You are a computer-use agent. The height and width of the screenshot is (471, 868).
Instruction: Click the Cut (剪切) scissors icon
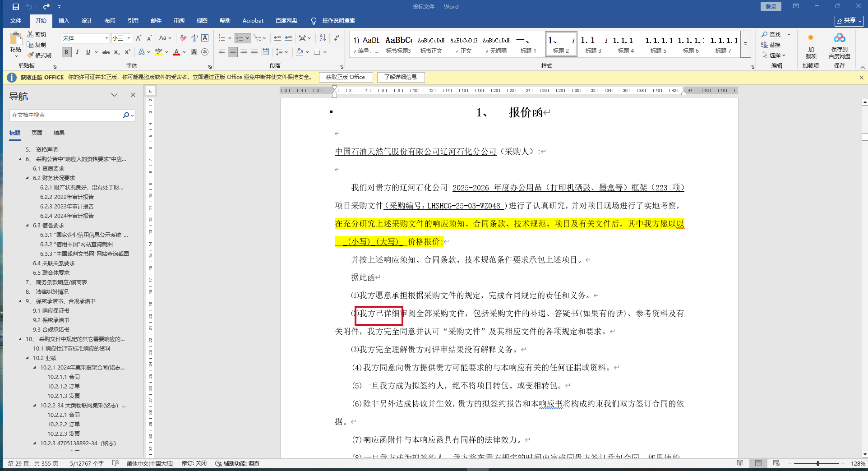coord(30,34)
